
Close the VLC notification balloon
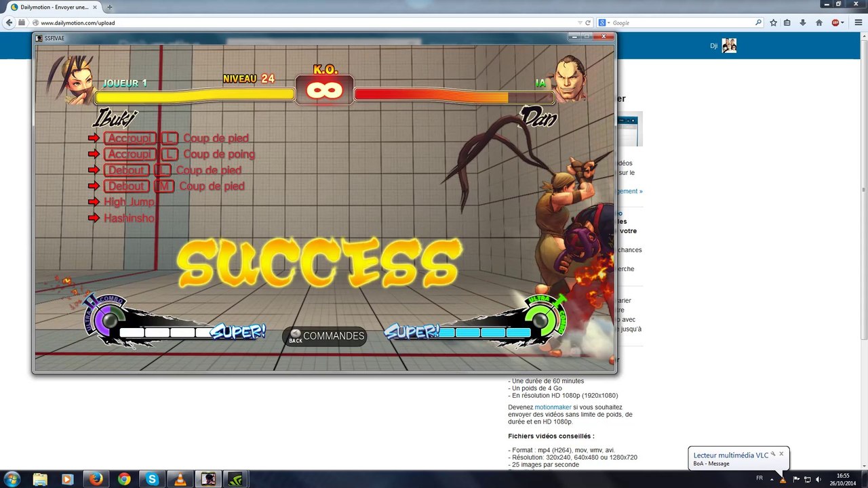coord(781,454)
